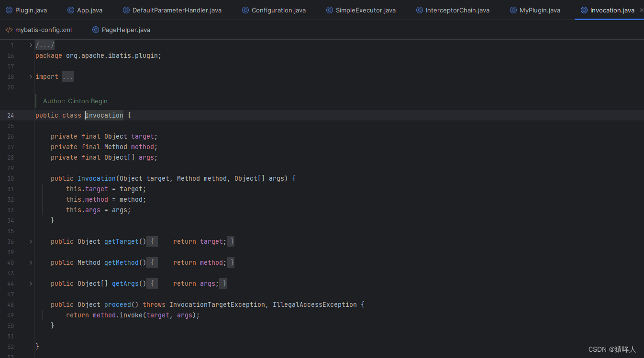Click line number 30 in the gutter

pos(11,178)
